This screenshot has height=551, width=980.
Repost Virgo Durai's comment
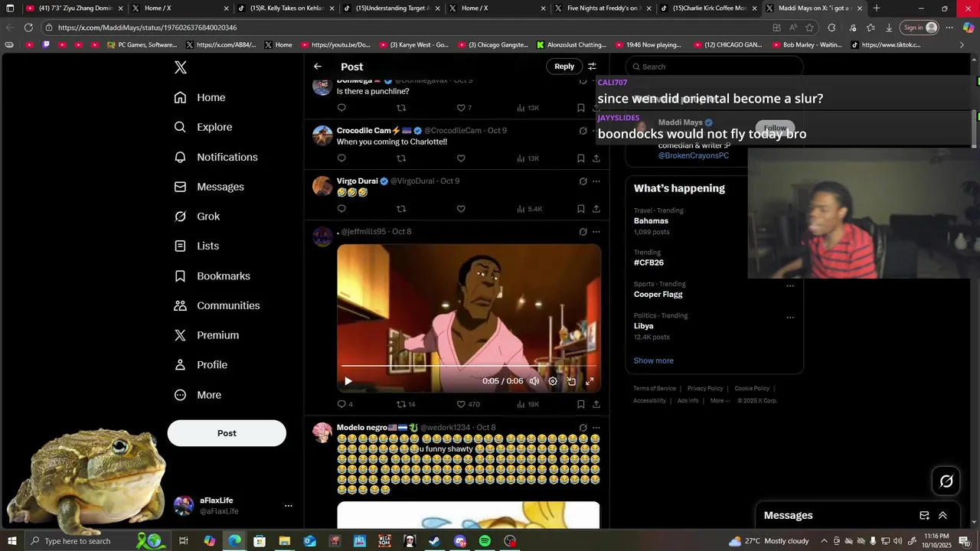(401, 209)
